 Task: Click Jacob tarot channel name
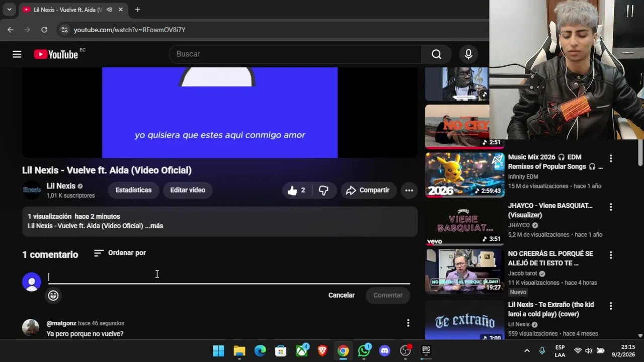point(523,274)
